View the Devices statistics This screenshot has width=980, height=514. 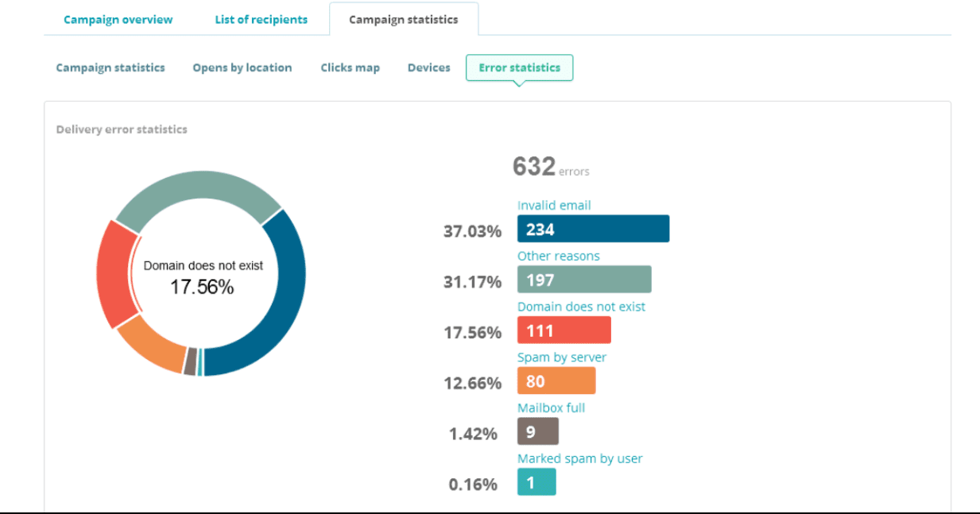tap(428, 68)
